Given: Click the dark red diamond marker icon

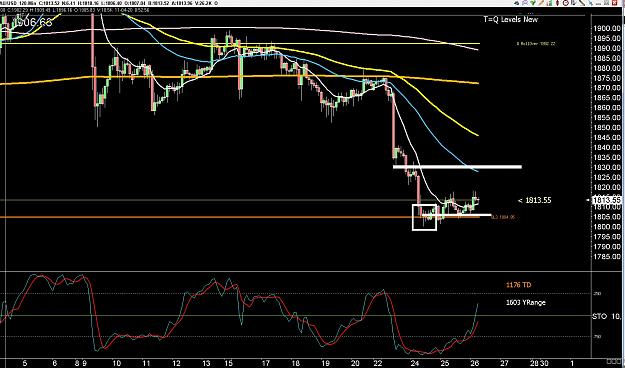Looking at the screenshot, I should pyautogui.click(x=557, y=3).
